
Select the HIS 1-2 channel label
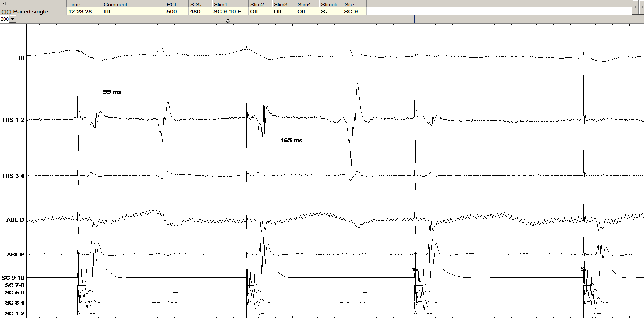click(13, 120)
